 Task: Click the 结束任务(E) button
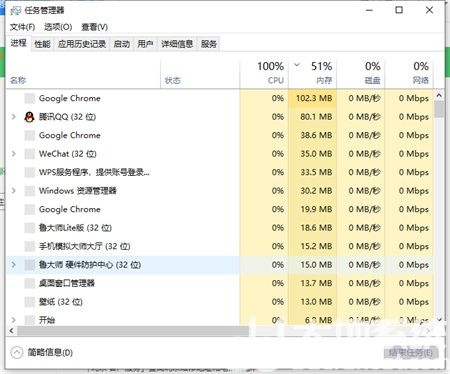click(x=411, y=353)
